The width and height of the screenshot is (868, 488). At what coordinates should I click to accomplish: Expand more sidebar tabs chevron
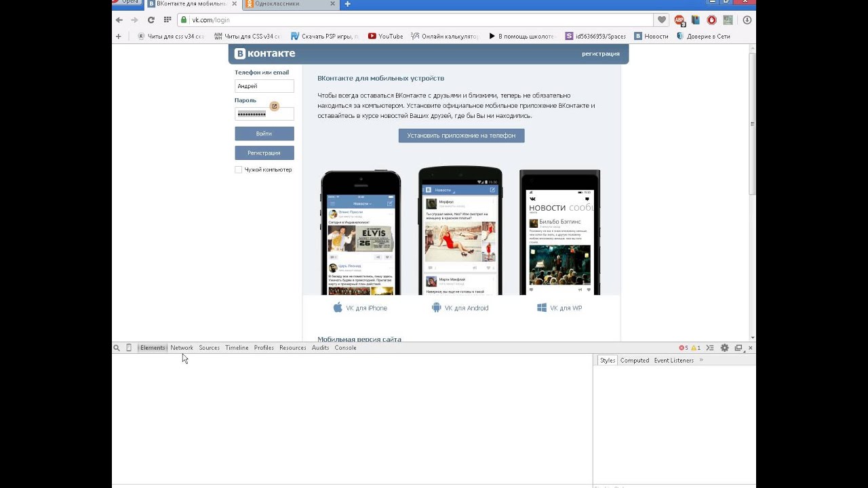click(701, 360)
